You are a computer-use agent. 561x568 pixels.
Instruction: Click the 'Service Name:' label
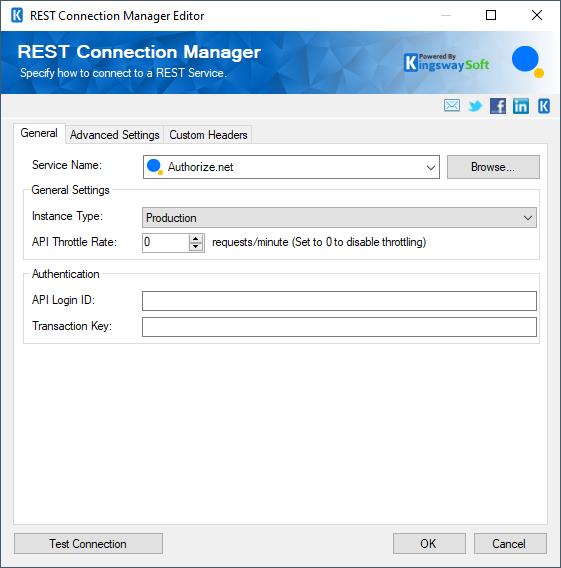[67, 165]
